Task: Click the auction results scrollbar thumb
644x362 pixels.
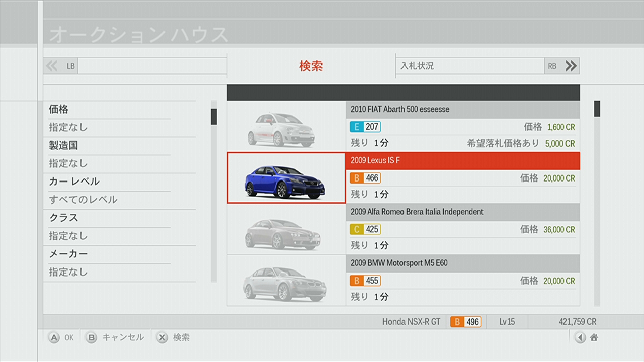Action: (x=597, y=109)
